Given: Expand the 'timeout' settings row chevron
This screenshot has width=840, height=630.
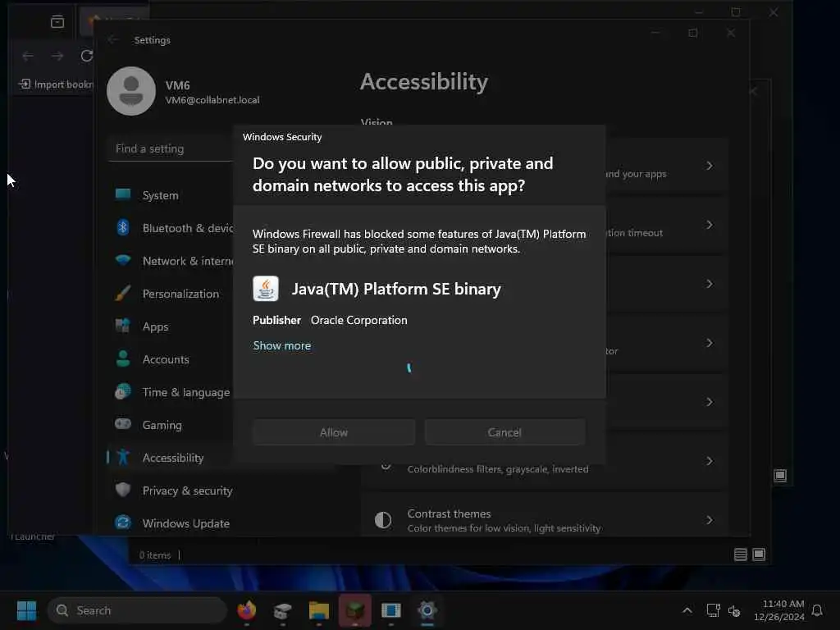Looking at the screenshot, I should 710,225.
